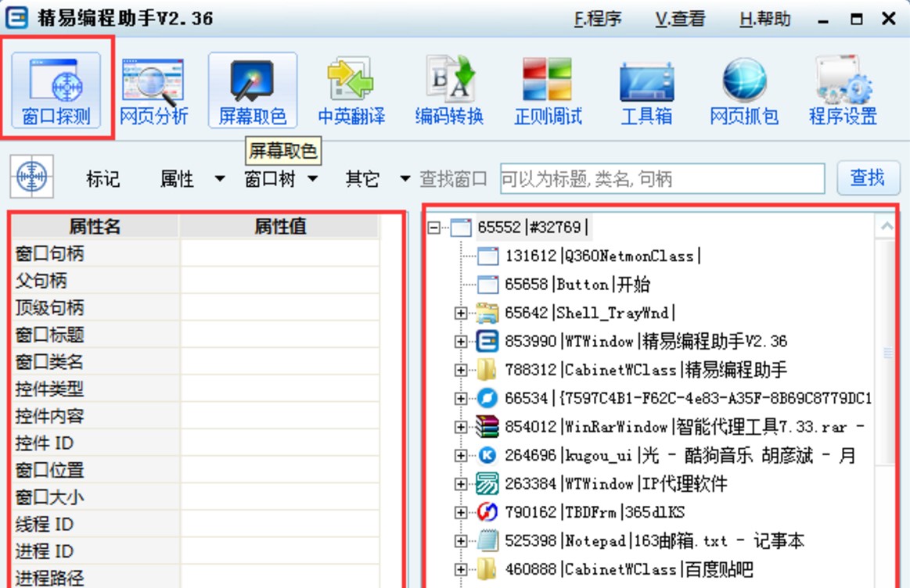Select tree row 131612 Q360NetmonClass text

(603, 256)
